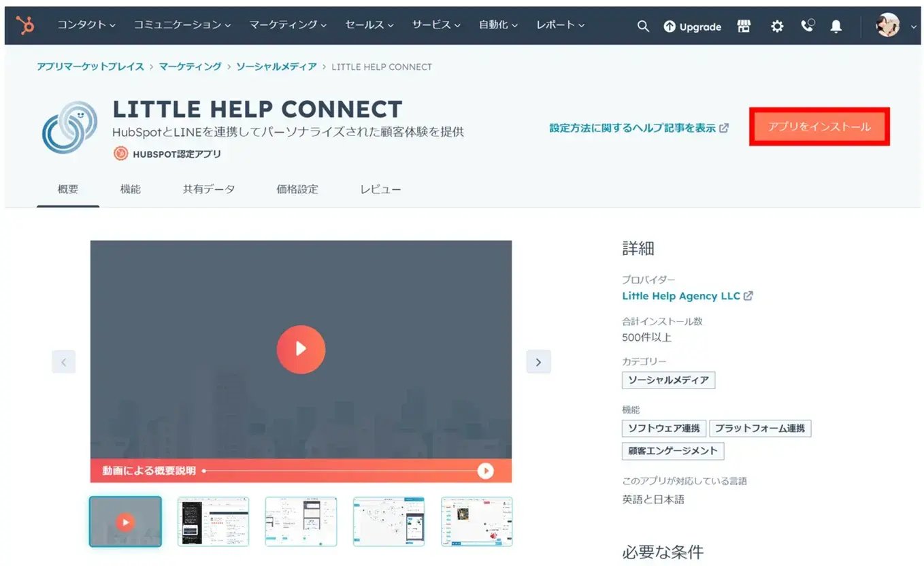
Task: Click the アプリをインストール button
Action: point(819,127)
